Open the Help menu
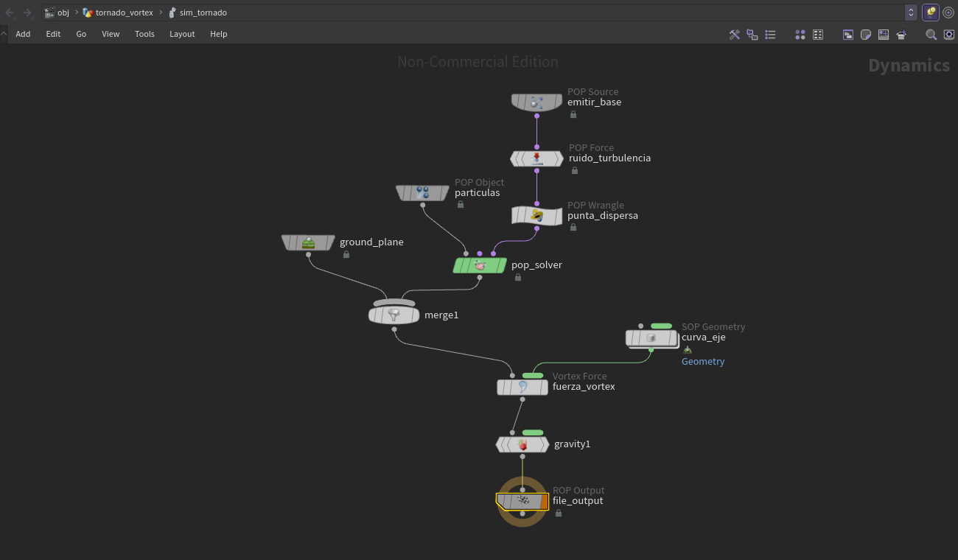Image resolution: width=958 pixels, height=560 pixels. coord(219,35)
